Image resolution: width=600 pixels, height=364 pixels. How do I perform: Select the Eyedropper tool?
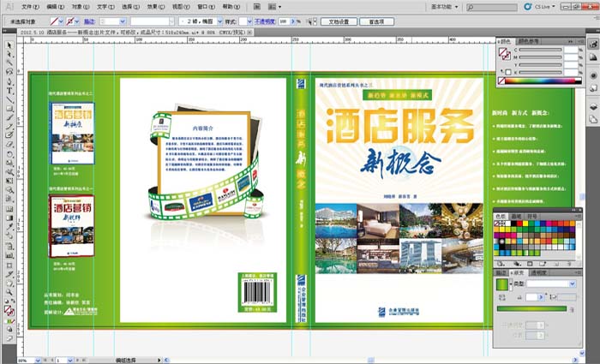(x=9, y=227)
